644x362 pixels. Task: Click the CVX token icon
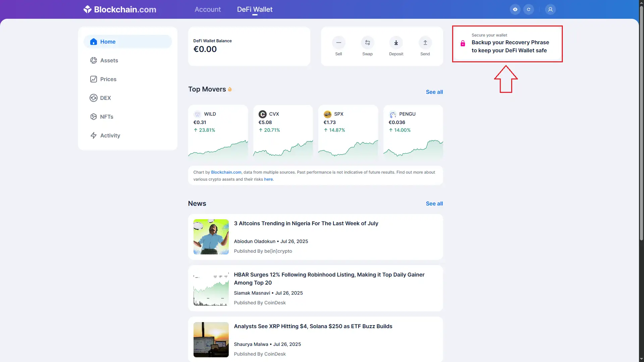(262, 114)
